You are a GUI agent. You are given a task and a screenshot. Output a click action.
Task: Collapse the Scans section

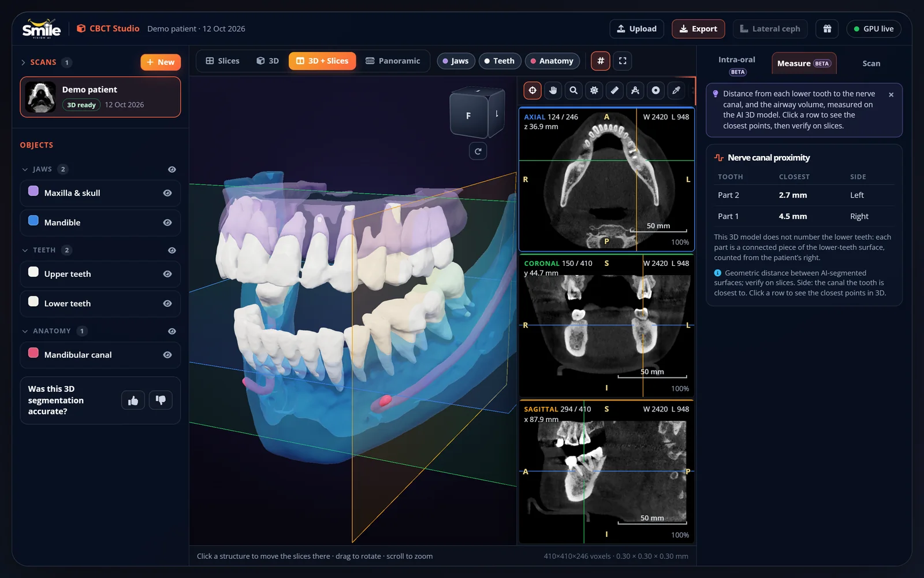click(23, 62)
